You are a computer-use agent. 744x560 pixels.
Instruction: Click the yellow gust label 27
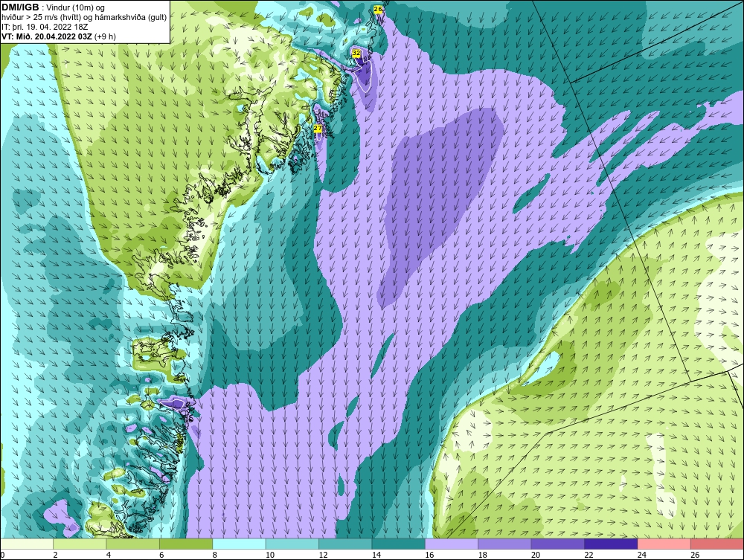pyautogui.click(x=318, y=129)
